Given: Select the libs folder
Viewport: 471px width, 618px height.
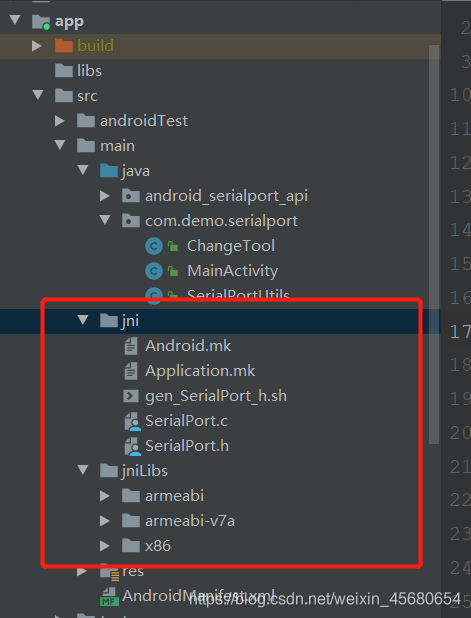Looking at the screenshot, I should point(89,71).
